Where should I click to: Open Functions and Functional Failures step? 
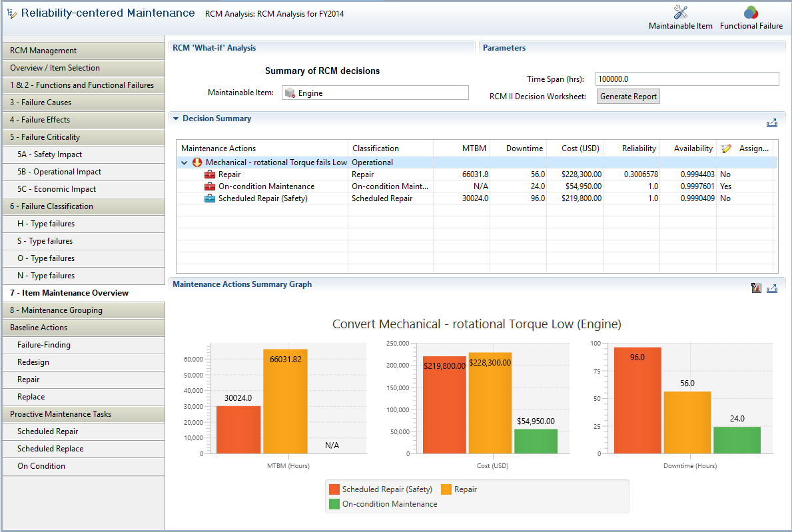point(84,85)
